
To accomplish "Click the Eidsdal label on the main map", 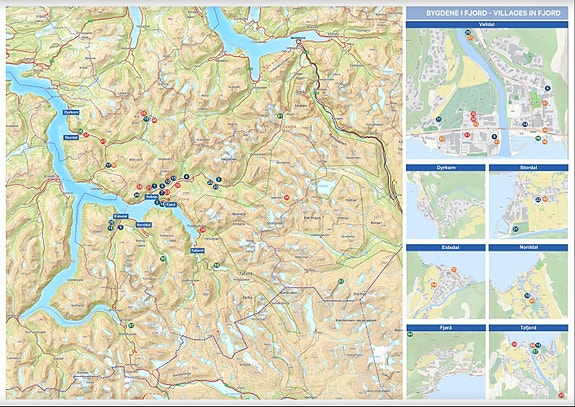I will pos(120,216).
